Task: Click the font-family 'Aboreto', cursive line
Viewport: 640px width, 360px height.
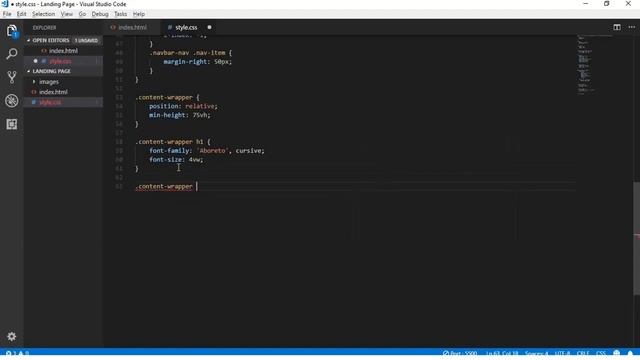Action: (x=207, y=151)
